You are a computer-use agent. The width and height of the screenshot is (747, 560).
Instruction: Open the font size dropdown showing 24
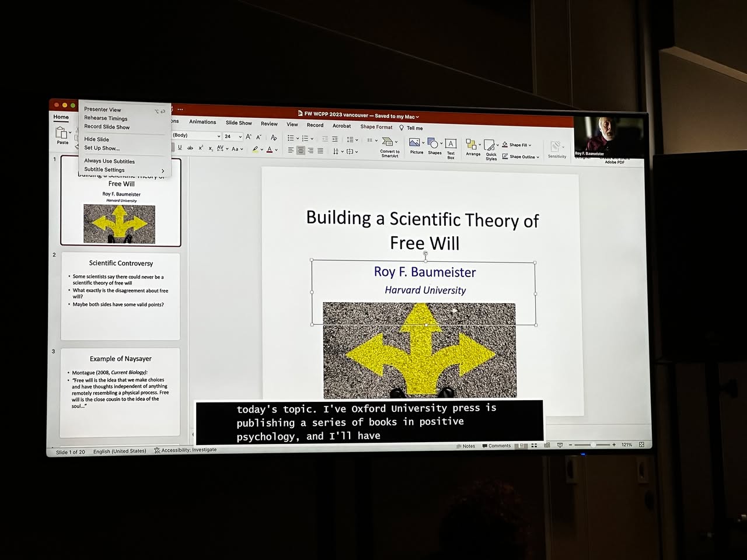coord(233,136)
